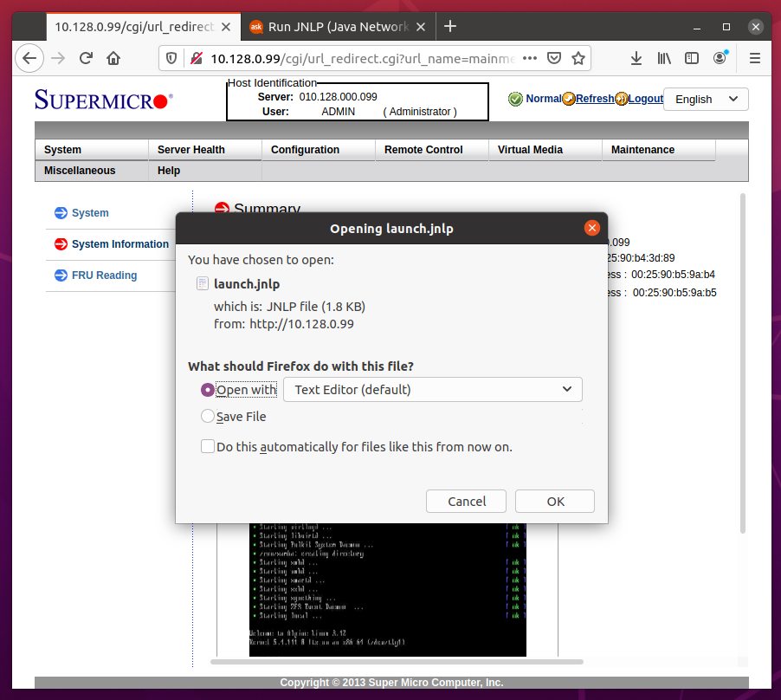Click the Logout icon in the header
The height and width of the screenshot is (700, 781).
621,99
